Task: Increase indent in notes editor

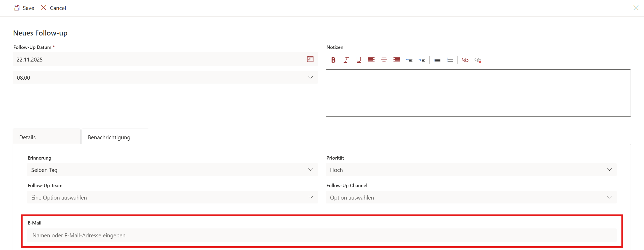Action: [422, 60]
